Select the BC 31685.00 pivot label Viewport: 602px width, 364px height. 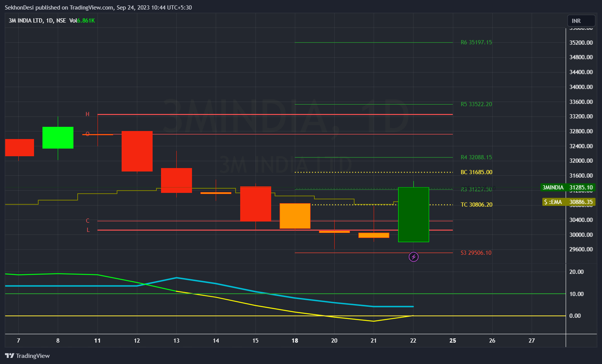point(476,172)
